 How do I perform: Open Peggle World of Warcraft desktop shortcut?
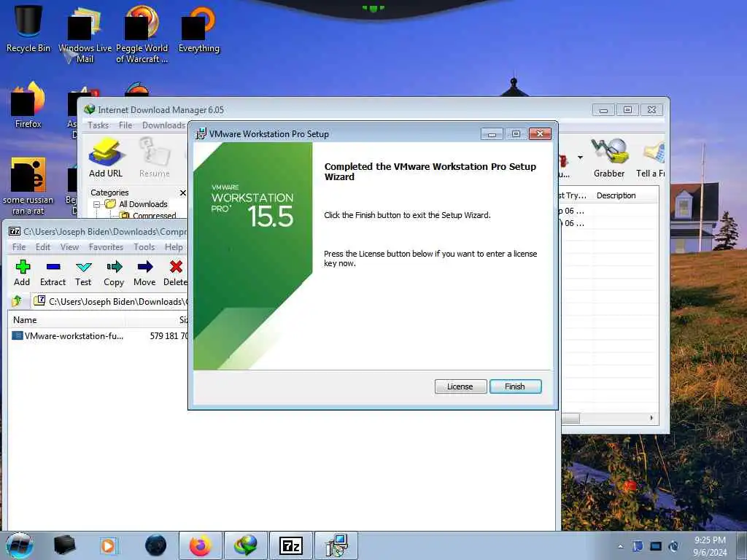[x=142, y=34]
